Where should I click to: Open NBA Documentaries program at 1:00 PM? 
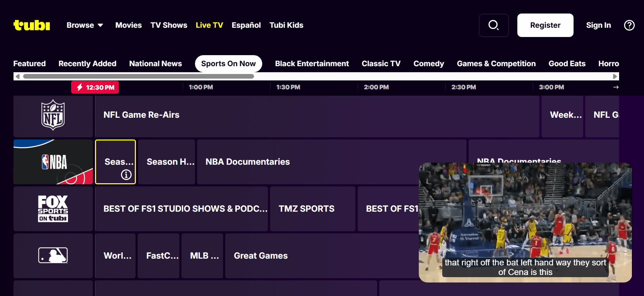332,162
